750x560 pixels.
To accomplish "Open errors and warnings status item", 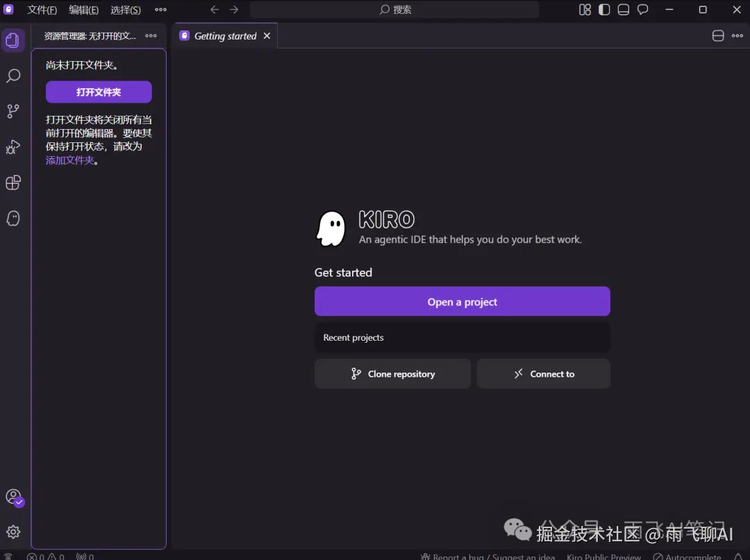I will coord(45,557).
